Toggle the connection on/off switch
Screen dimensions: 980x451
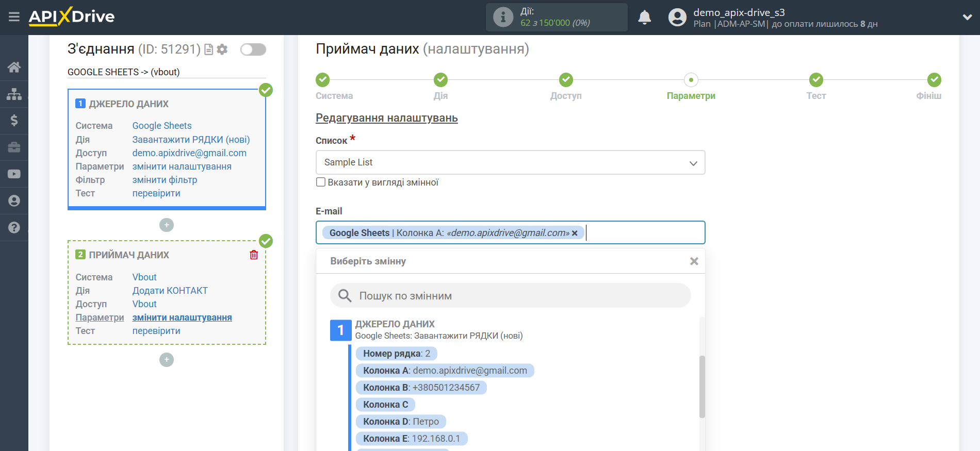pyautogui.click(x=253, y=49)
